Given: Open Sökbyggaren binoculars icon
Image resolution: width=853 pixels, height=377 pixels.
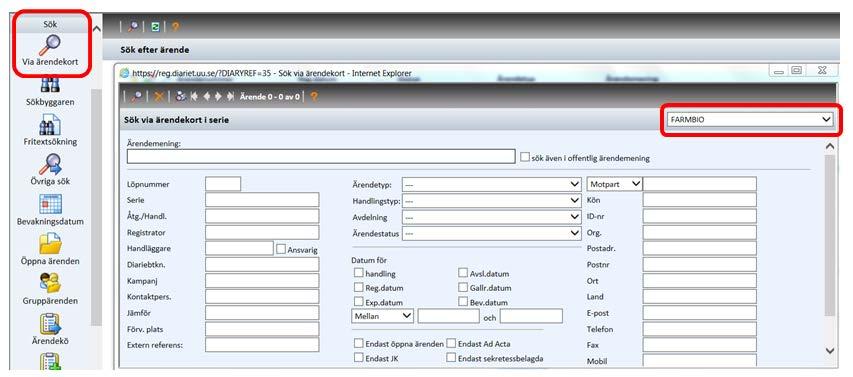Looking at the screenshot, I should tap(50, 85).
